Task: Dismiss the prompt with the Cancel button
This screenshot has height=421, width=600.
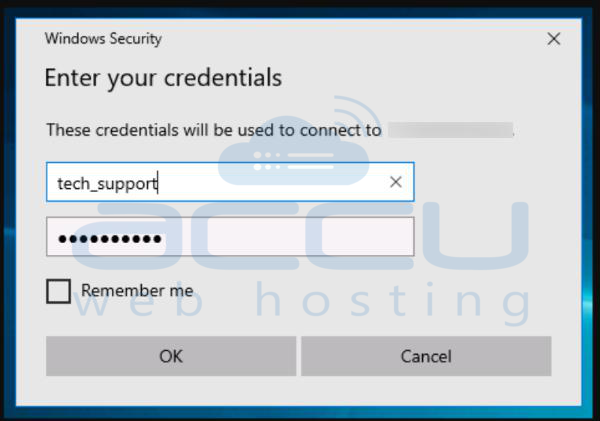Action: 426,356
